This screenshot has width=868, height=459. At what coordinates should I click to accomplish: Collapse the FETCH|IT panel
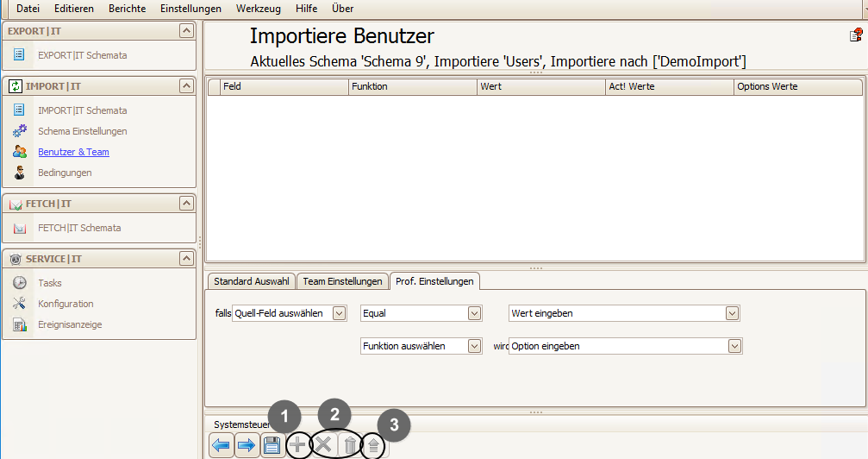click(x=186, y=204)
